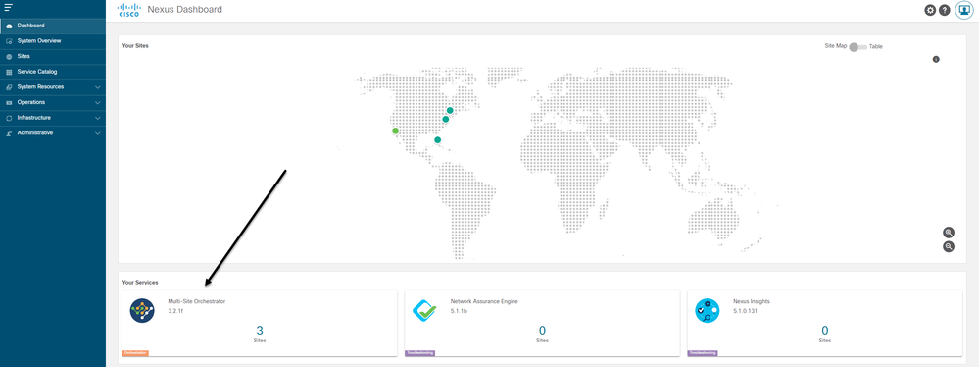Toggle Site Map to Table view

(x=857, y=47)
